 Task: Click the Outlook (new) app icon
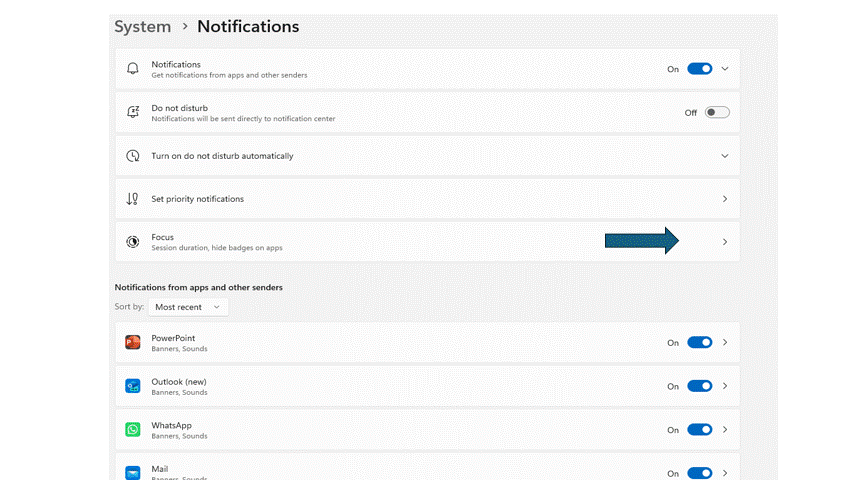[x=133, y=386]
